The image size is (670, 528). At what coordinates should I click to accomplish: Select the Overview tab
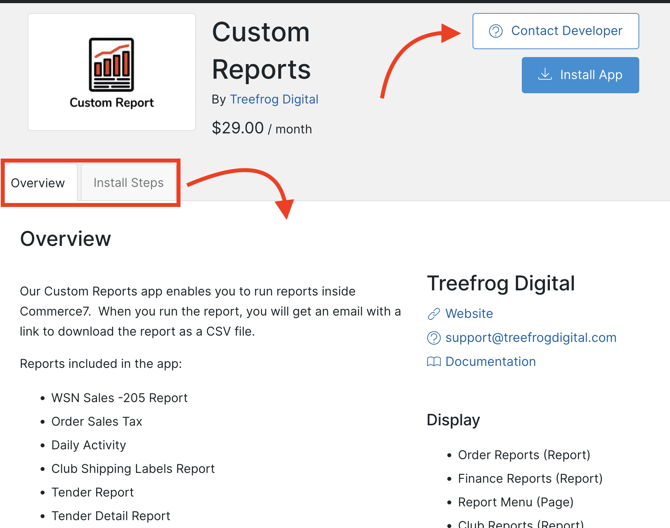coord(38,183)
